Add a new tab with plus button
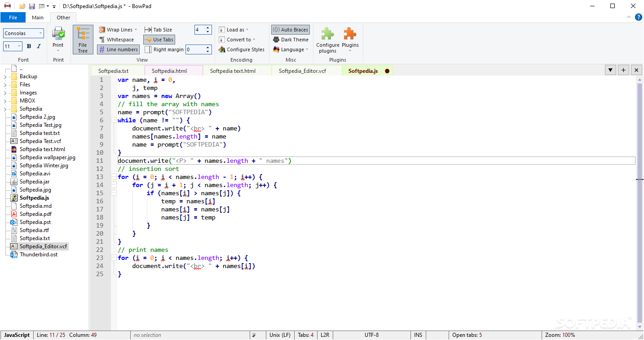 [623, 70]
